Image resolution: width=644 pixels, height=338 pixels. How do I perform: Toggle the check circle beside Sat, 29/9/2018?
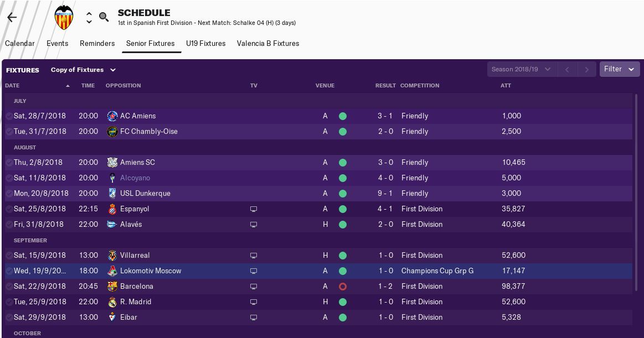(x=9, y=318)
